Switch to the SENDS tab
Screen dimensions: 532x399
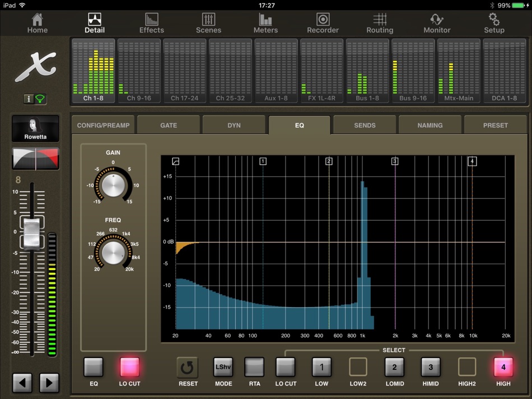(365, 124)
